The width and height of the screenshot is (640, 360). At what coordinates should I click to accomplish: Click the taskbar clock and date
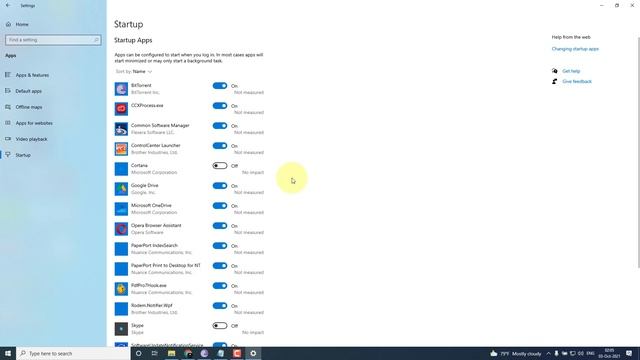point(609,353)
